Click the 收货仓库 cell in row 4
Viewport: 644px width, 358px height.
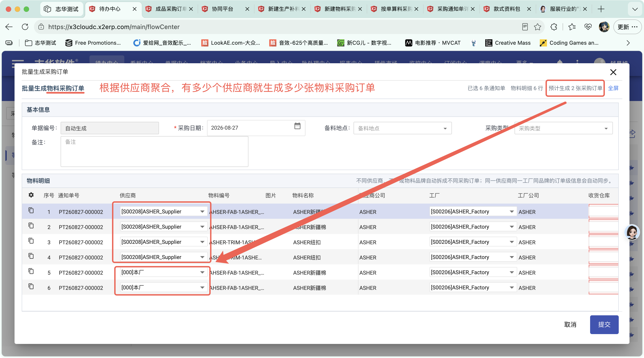click(x=603, y=257)
